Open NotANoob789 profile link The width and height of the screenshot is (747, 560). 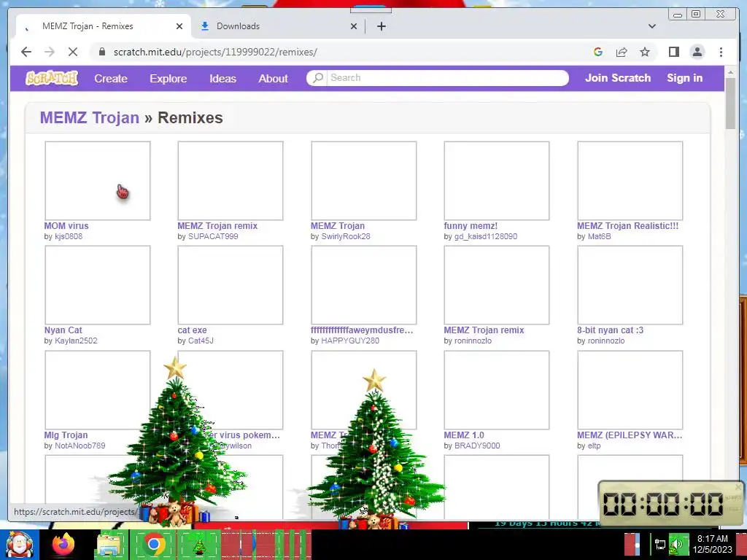pos(80,446)
